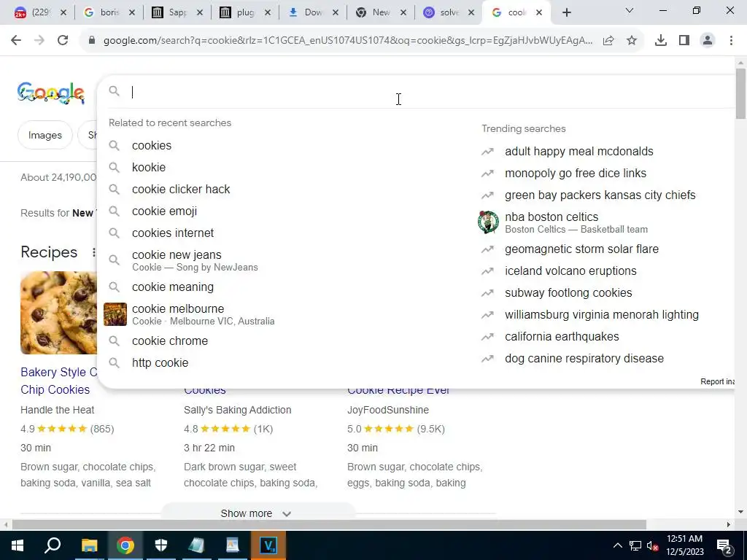Open the notepad-like app in taskbar
The image size is (747, 560).
196,545
